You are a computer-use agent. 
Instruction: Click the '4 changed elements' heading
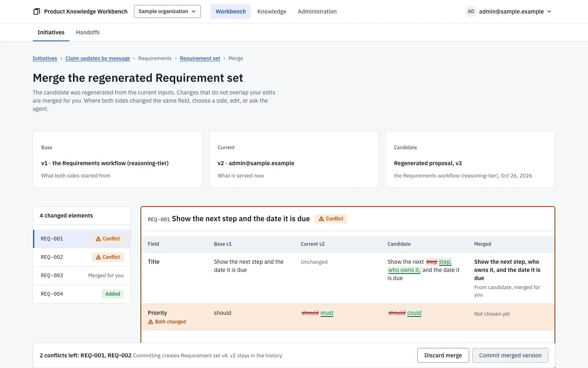pyautogui.click(x=66, y=215)
